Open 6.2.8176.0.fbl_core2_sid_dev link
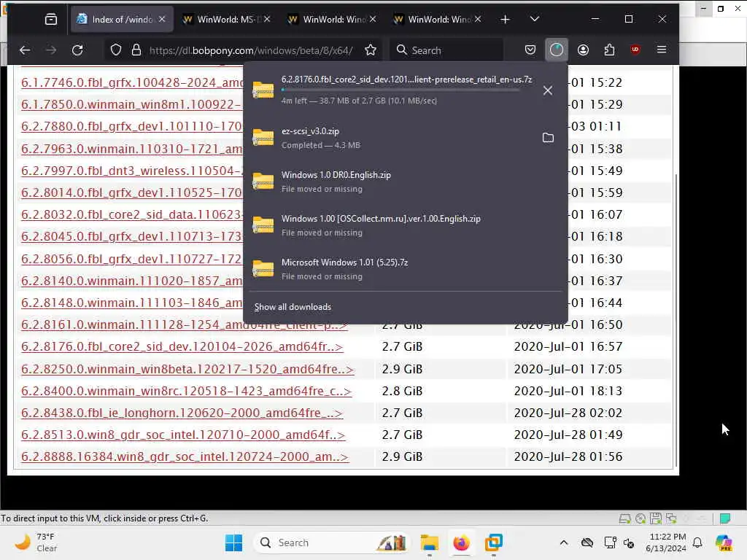747x560 pixels. point(182,346)
